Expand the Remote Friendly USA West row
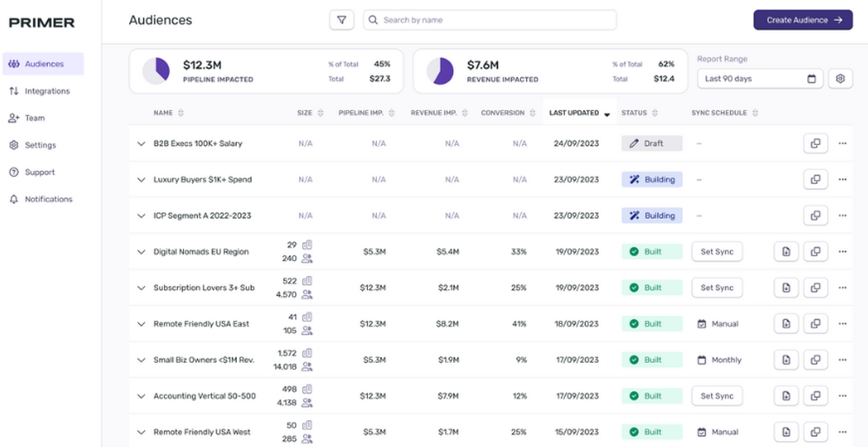The image size is (868, 447). point(141,432)
